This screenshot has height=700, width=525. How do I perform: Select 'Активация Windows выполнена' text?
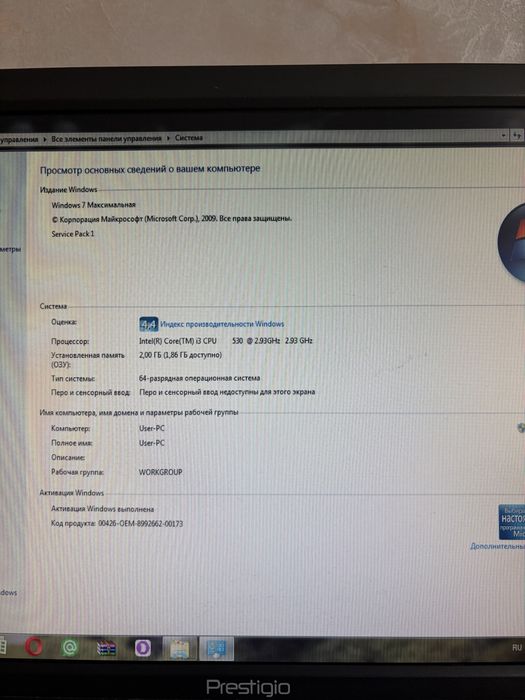pyautogui.click(x=103, y=509)
